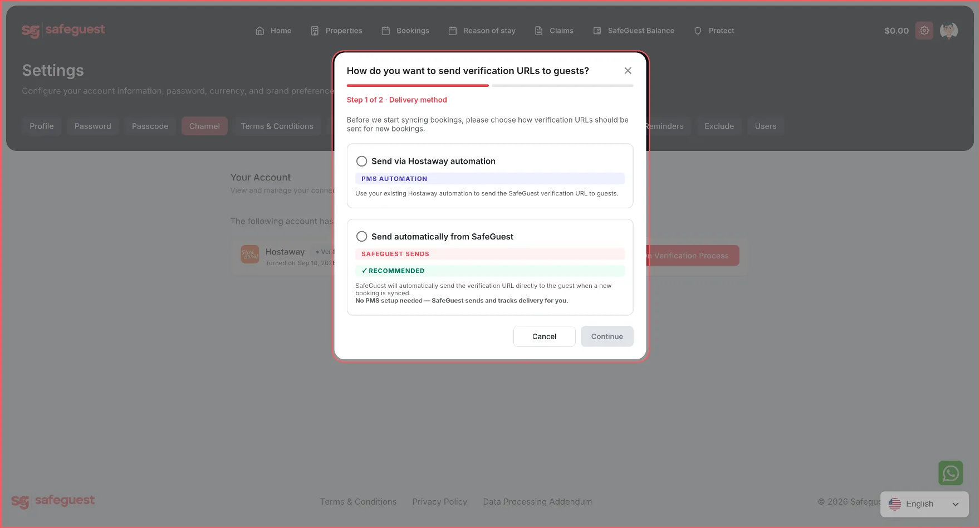Screen dimensions: 980x528
Task: Open the Reason of stay menu
Action: pyautogui.click(x=482, y=31)
